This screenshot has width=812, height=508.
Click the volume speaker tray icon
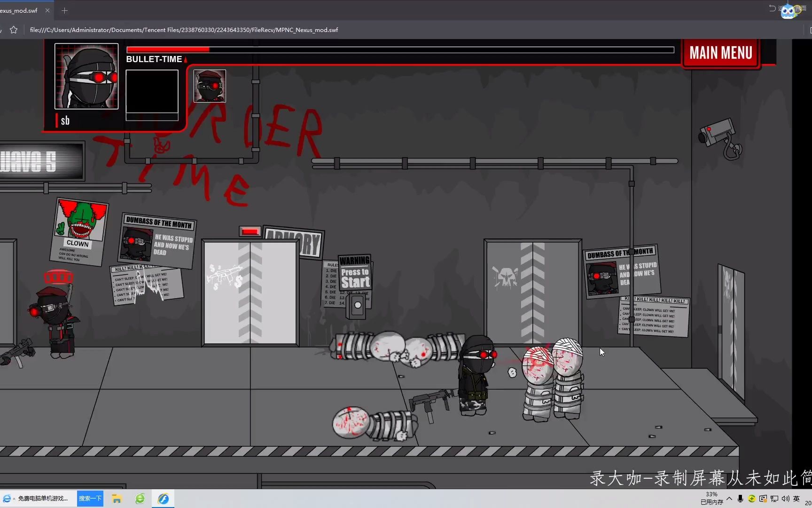(785, 499)
